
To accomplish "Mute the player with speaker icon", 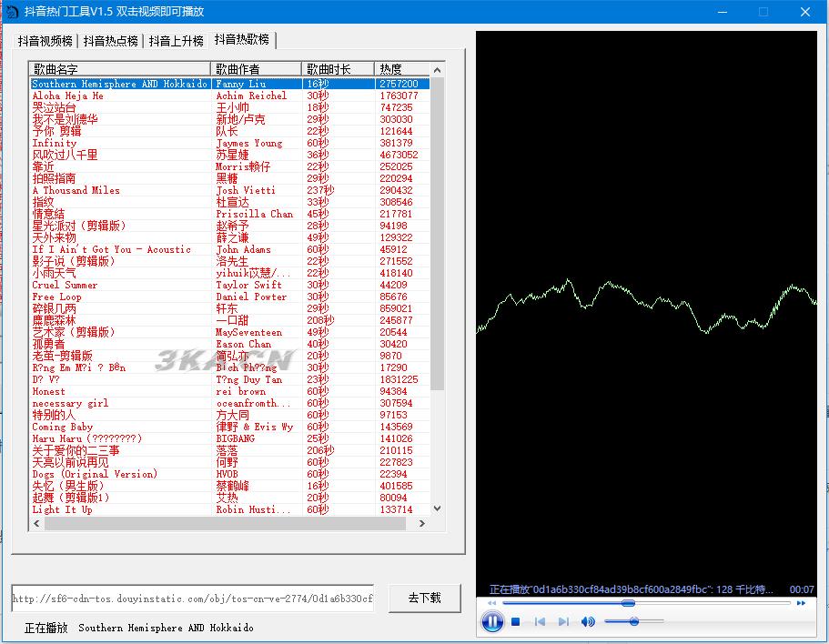I will click(587, 622).
